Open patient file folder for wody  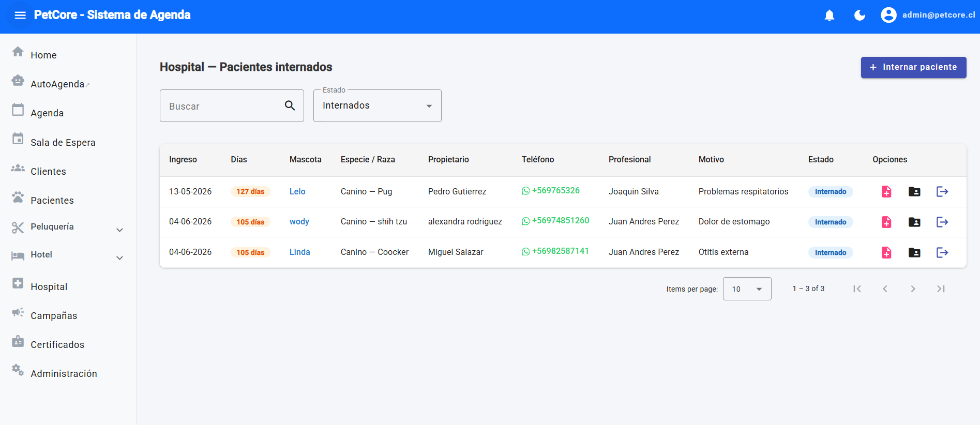[914, 222]
